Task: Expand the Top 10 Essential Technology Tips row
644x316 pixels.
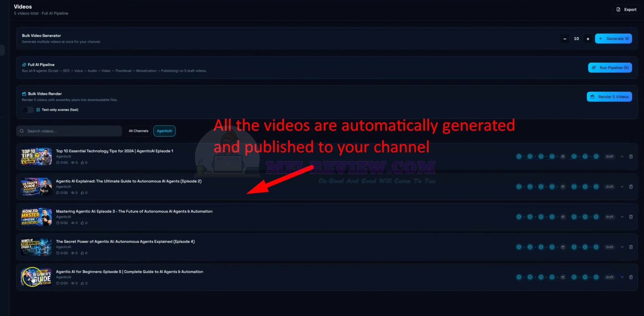Action: click(x=622, y=156)
